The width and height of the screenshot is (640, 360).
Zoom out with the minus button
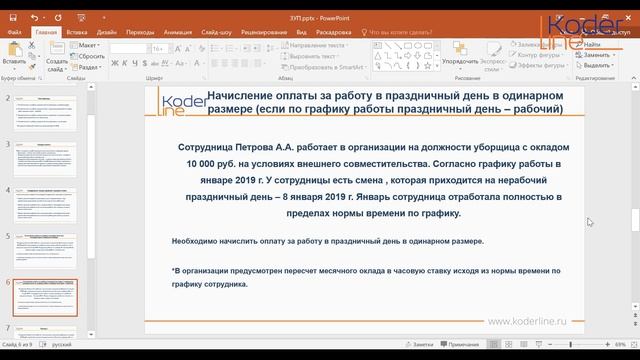pos(550,344)
